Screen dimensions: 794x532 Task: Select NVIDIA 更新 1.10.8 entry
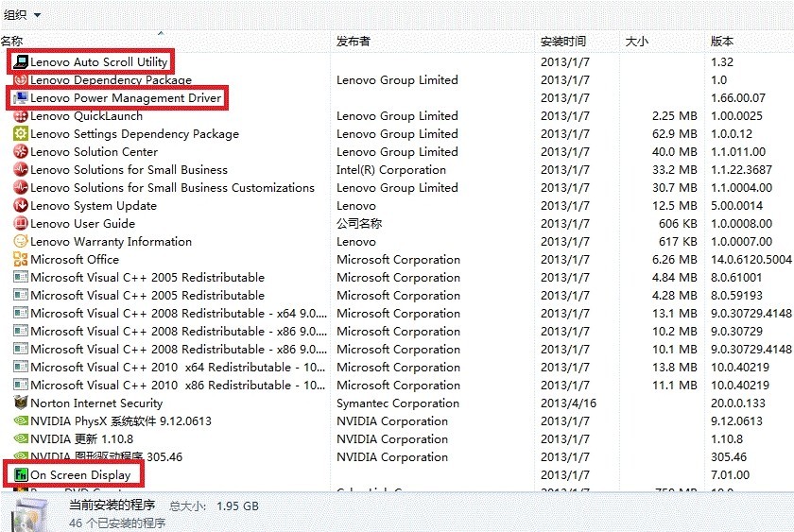(x=82, y=438)
